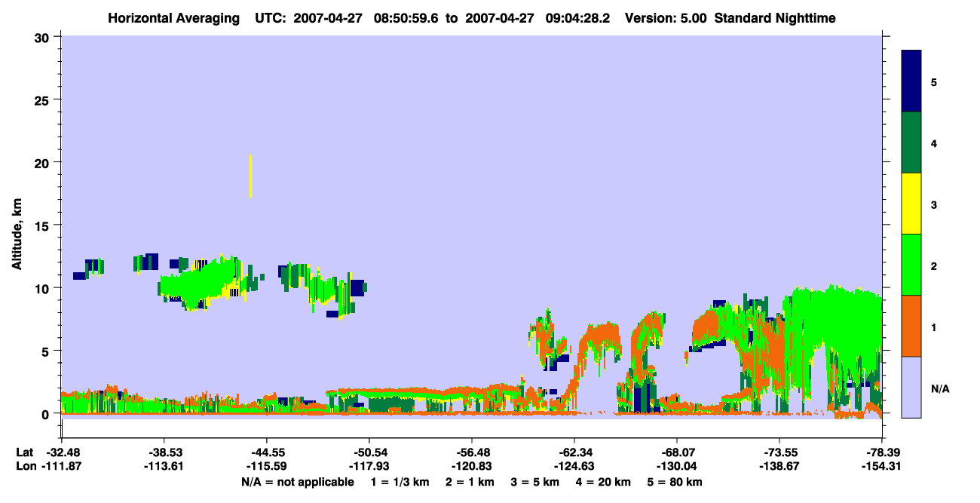This screenshot has height=503, width=980.
Task: Click the lavender N/A swatch
Action: [x=911, y=387]
